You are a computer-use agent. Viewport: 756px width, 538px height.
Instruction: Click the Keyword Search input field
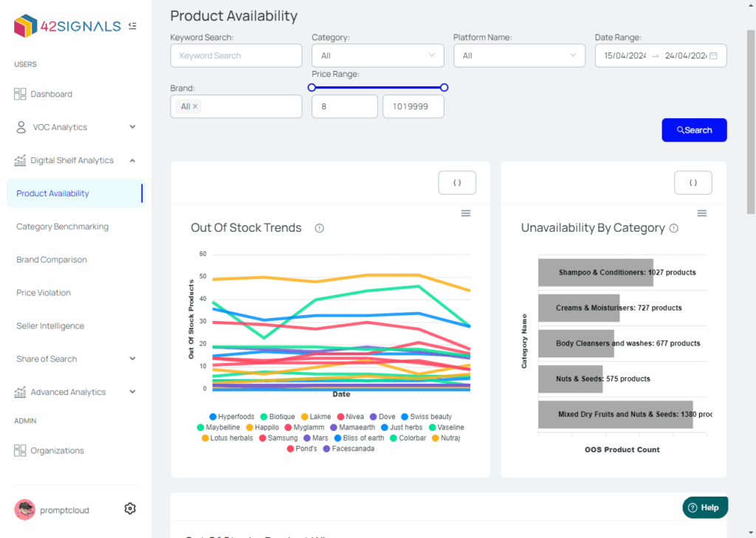[x=236, y=55]
